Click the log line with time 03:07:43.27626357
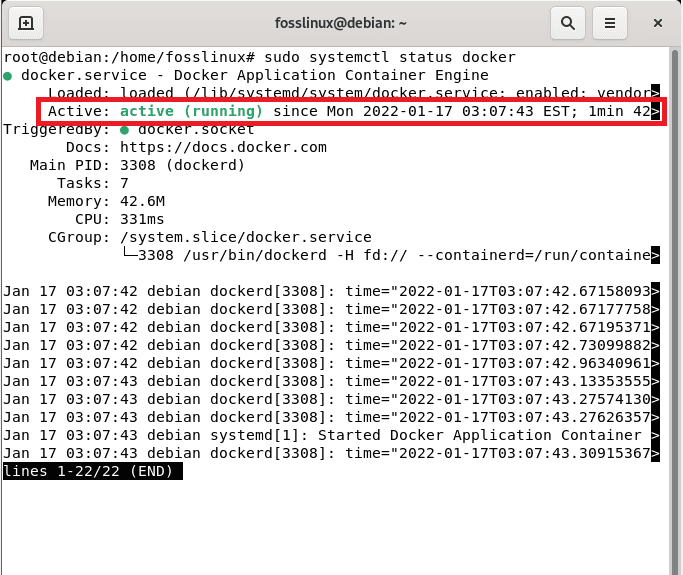The height and width of the screenshot is (575, 683). pyautogui.click(x=331, y=417)
